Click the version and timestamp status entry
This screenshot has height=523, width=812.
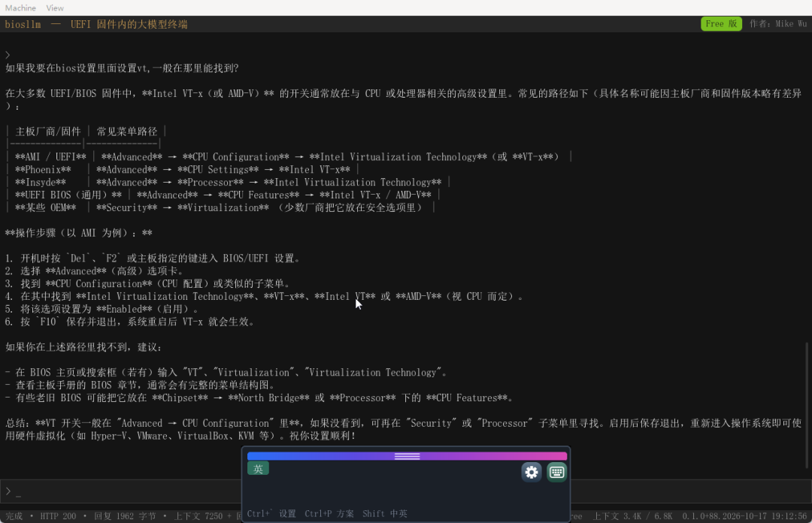tap(744, 516)
